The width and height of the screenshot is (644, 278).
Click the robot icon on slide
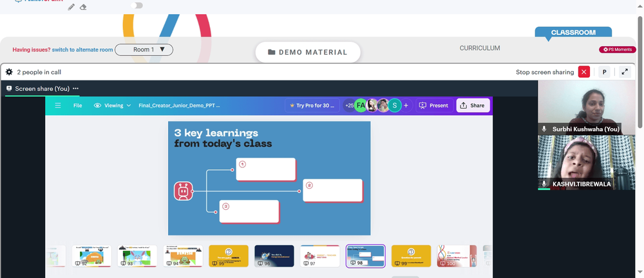[x=183, y=191]
